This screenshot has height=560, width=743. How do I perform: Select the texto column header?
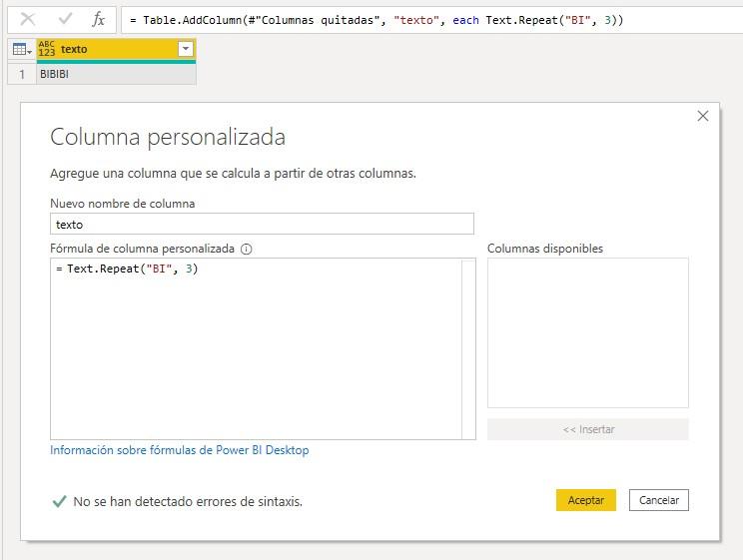pyautogui.click(x=110, y=49)
